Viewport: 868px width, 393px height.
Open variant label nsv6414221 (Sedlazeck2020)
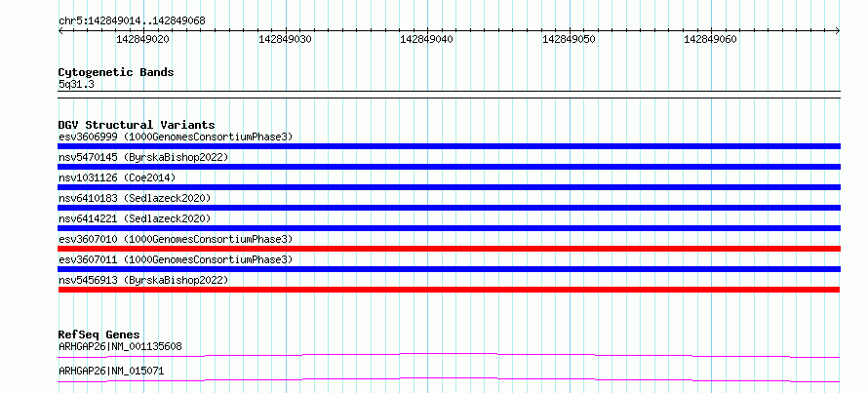tap(135, 218)
